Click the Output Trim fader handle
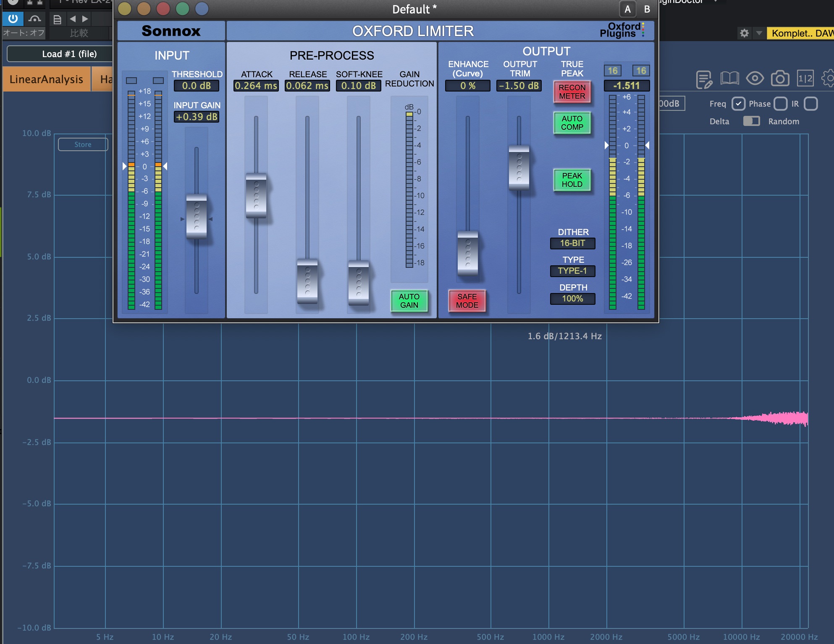The image size is (834, 644). pos(519,168)
